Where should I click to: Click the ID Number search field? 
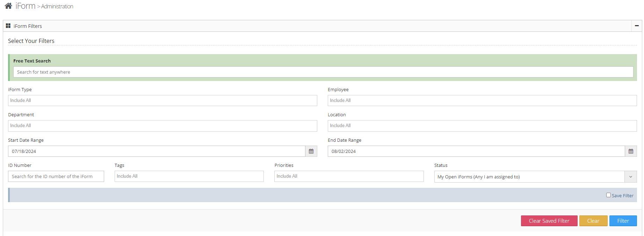coord(56,176)
